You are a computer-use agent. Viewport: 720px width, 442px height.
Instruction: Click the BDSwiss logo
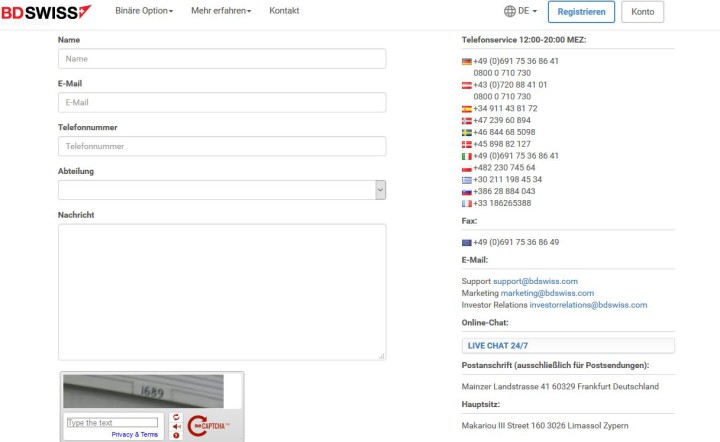[x=46, y=12]
